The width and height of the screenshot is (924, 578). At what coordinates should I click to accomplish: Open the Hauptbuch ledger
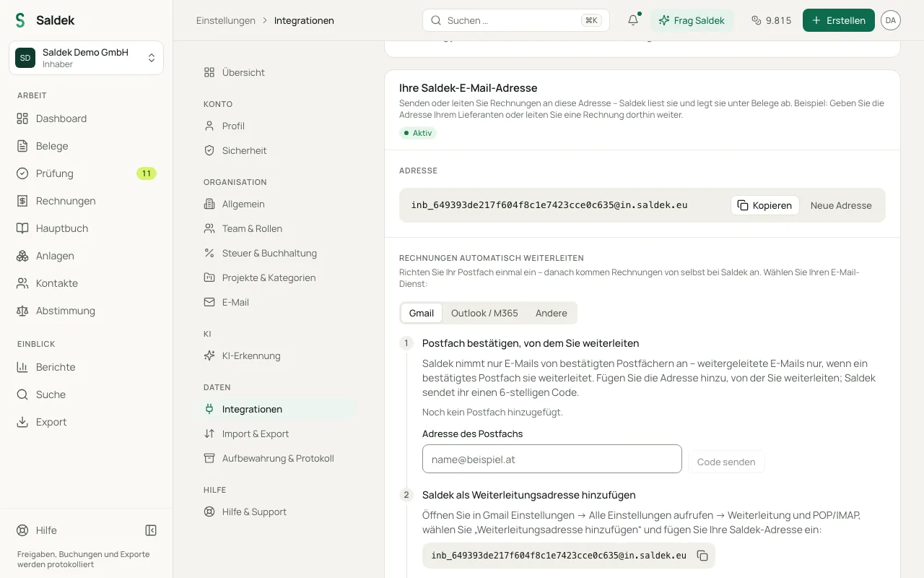point(87,228)
